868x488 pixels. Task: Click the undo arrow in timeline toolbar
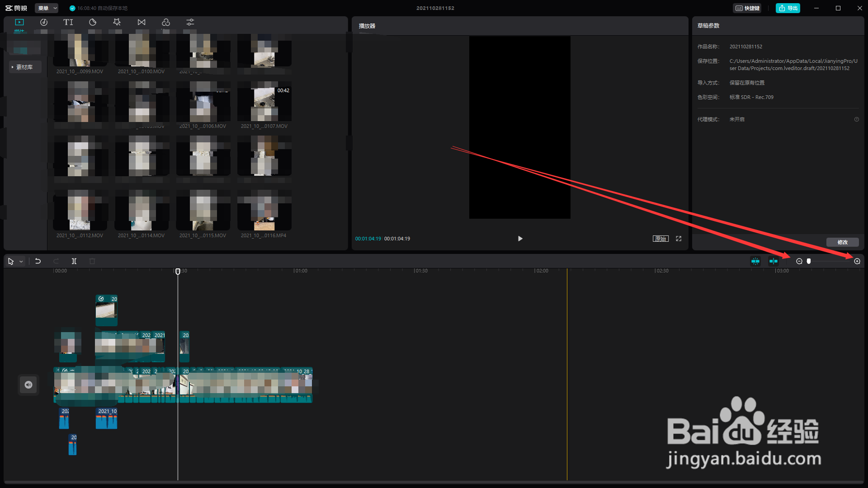(38, 261)
